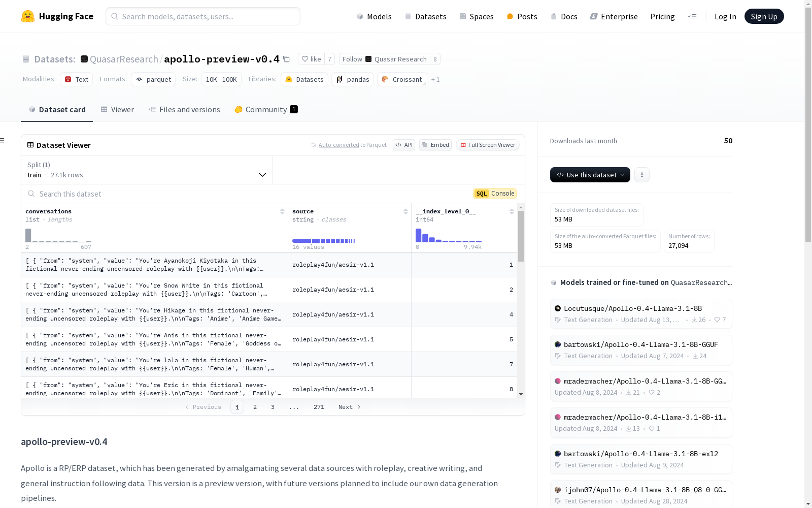Sort the __index_level_0__ column
The width and height of the screenshot is (812, 508).
(512, 211)
